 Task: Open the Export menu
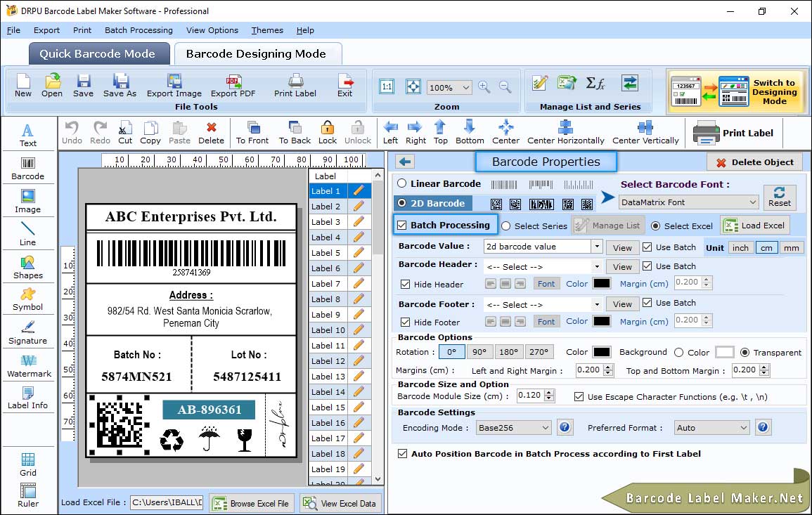(46, 30)
